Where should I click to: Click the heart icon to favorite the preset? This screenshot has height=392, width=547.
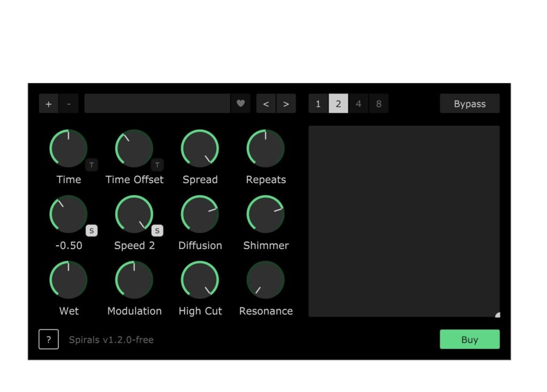[240, 104]
